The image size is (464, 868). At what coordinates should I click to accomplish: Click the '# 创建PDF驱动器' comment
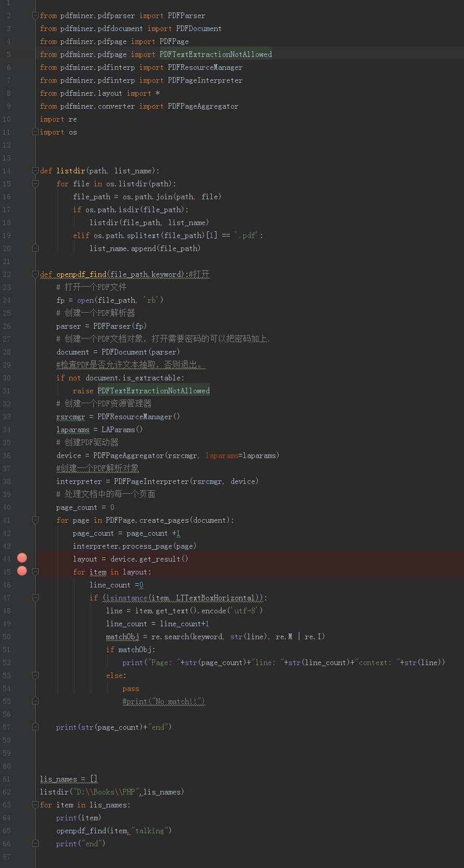[x=88, y=443]
